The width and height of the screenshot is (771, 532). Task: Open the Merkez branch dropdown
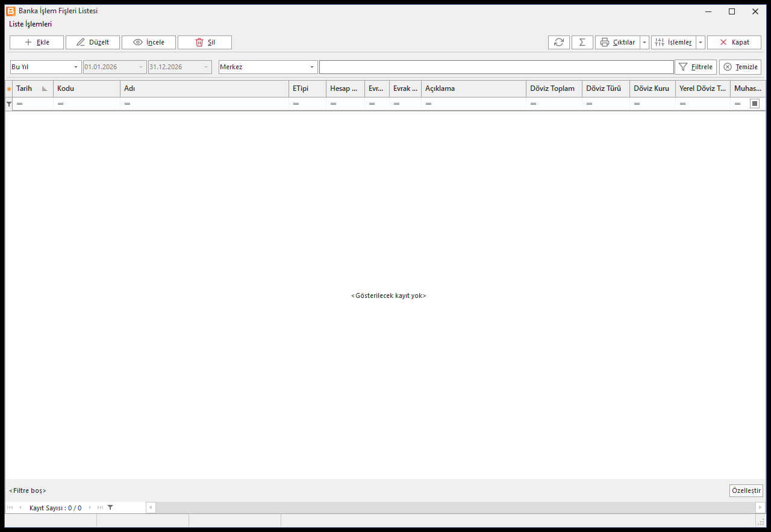(312, 67)
